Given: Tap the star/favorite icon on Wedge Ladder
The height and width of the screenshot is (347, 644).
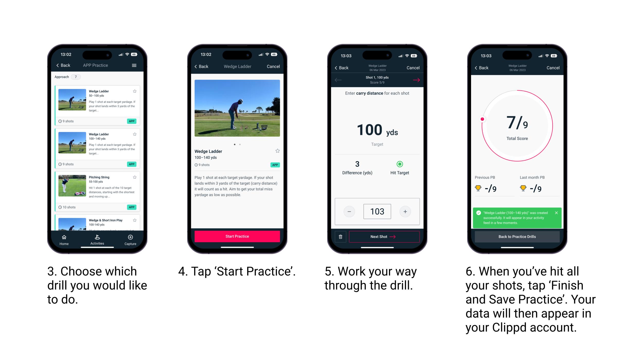Looking at the screenshot, I should [x=136, y=91].
